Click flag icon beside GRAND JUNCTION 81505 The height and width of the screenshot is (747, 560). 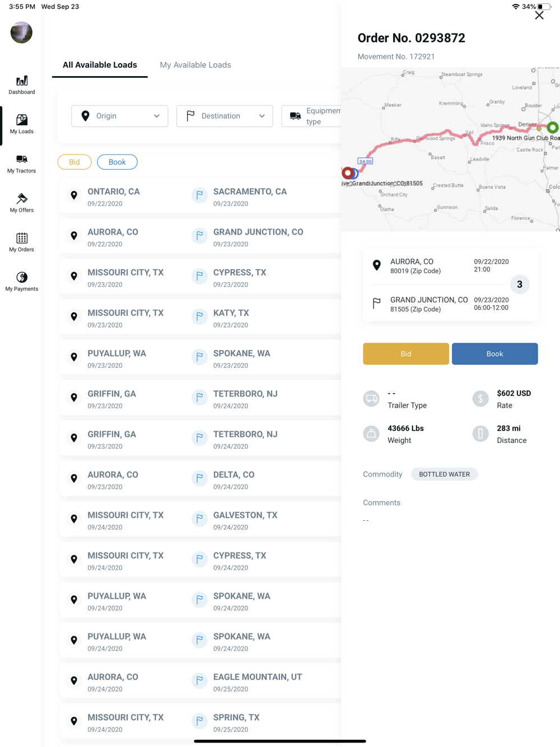click(377, 304)
